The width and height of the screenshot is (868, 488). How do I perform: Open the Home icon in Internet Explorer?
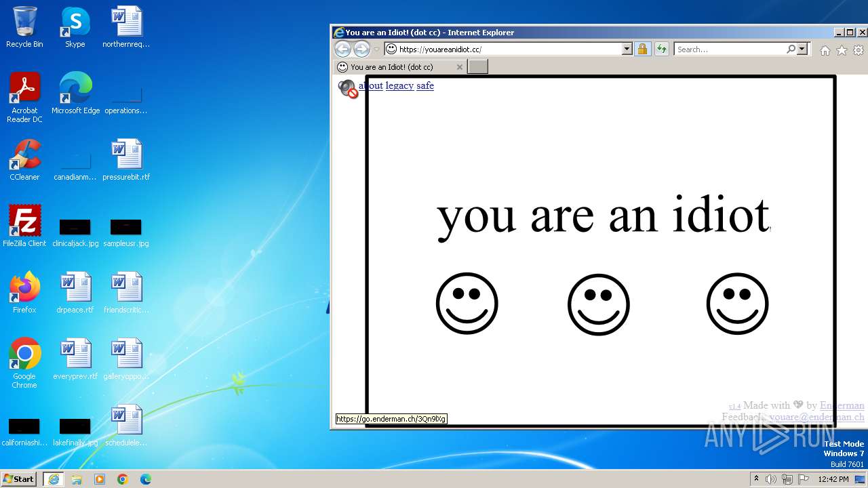click(825, 50)
